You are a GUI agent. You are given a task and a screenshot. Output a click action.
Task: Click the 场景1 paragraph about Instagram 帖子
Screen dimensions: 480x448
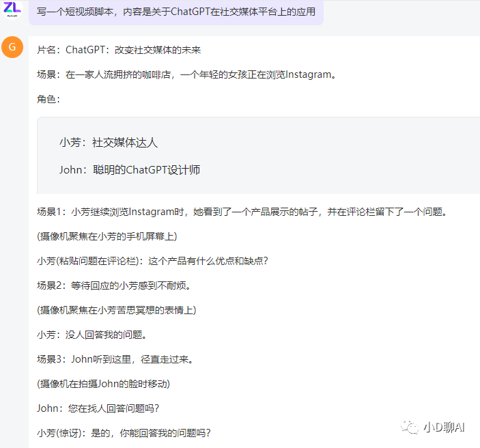242,212
